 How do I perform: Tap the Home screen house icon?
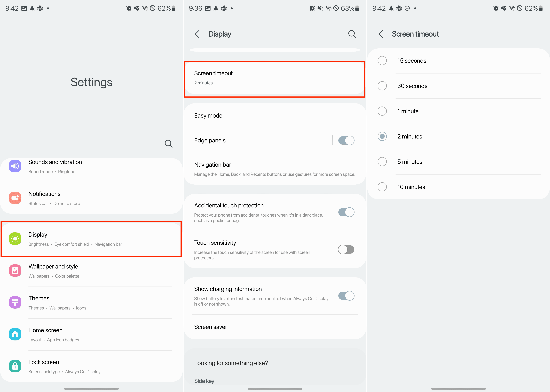pos(15,334)
